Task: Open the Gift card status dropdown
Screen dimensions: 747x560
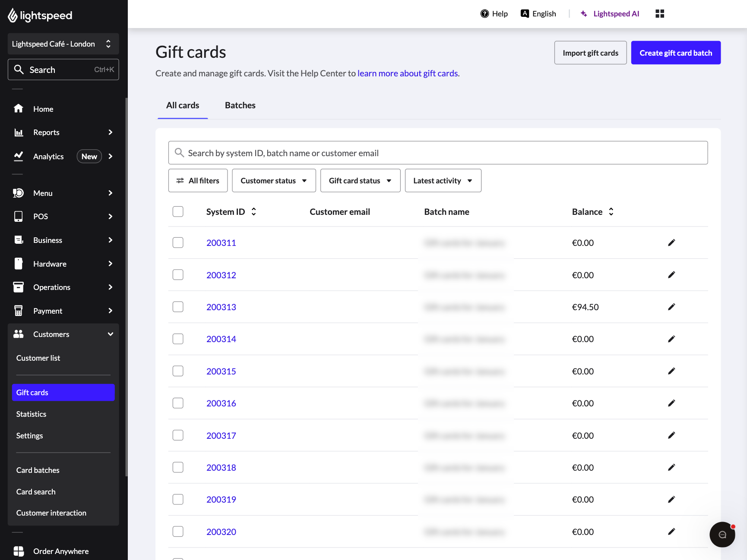Action: (x=360, y=180)
